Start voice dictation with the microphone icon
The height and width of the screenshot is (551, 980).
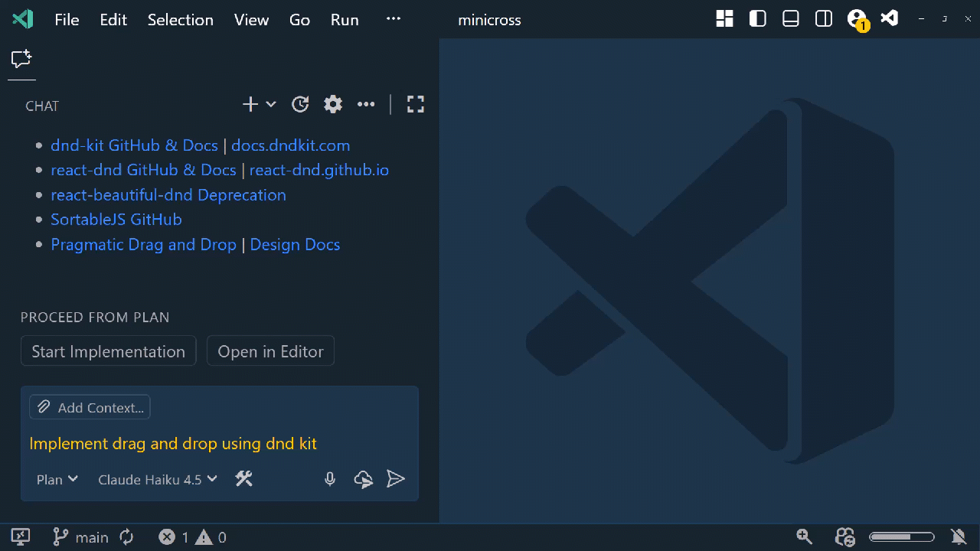click(x=330, y=478)
